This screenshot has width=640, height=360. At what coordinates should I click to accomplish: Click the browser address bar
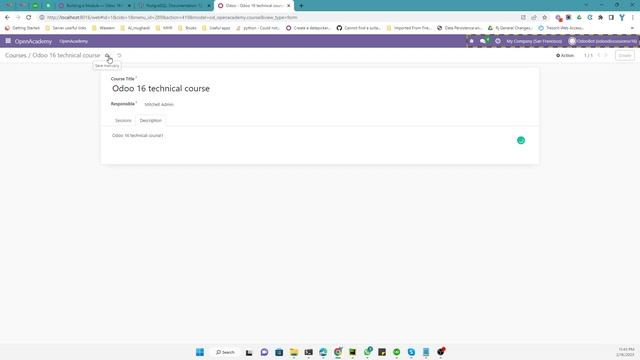click(x=278, y=18)
